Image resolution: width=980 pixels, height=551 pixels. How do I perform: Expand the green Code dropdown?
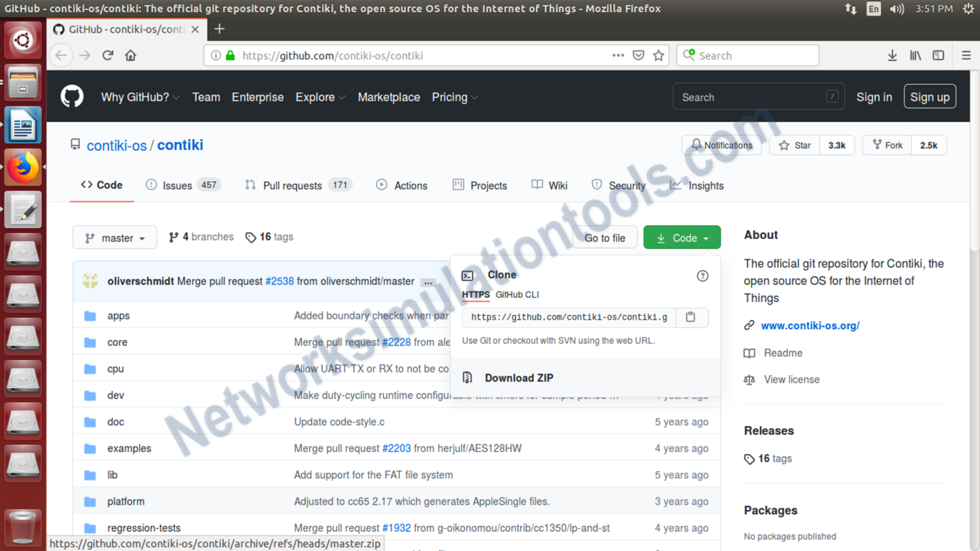tap(682, 237)
